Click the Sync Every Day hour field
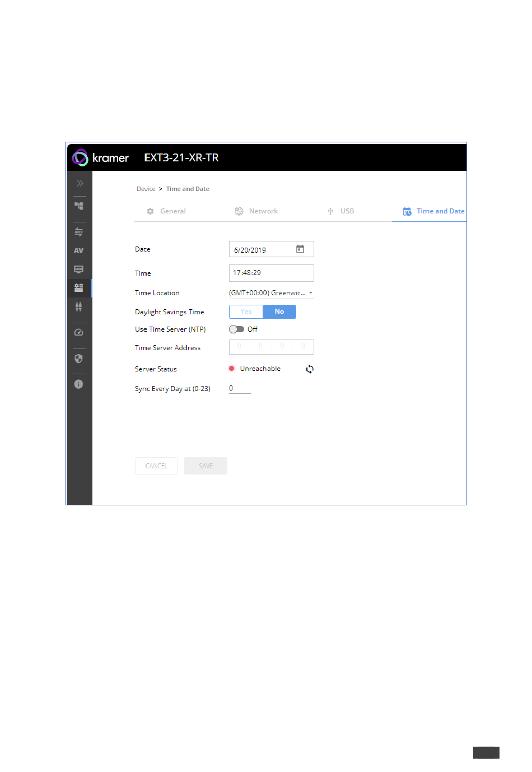Viewport: 532px width, 772px height. [x=240, y=388]
